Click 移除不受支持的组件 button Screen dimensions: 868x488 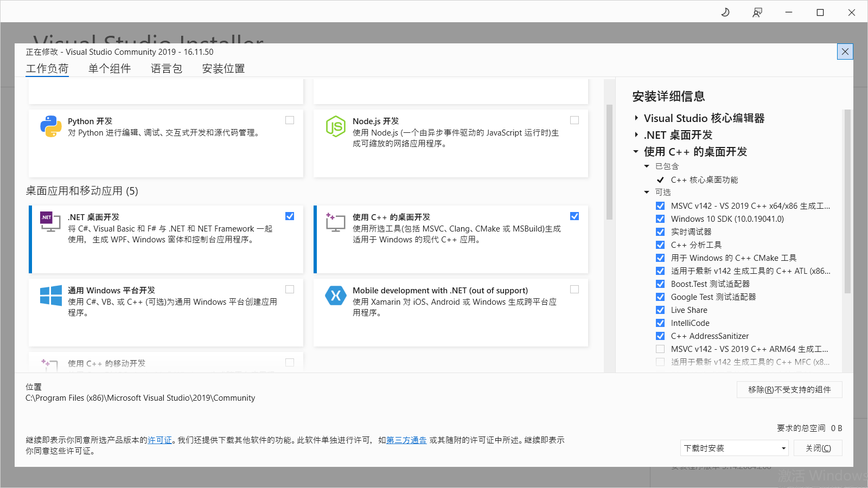(789, 389)
